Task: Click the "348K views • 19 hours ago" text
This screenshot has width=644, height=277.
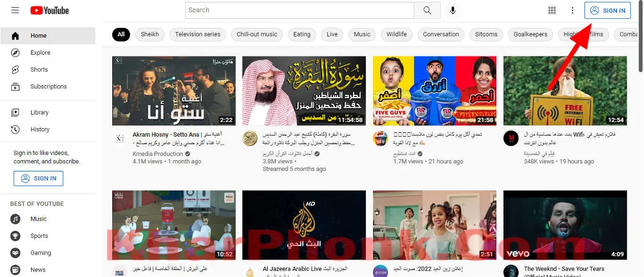Action: click(x=559, y=161)
